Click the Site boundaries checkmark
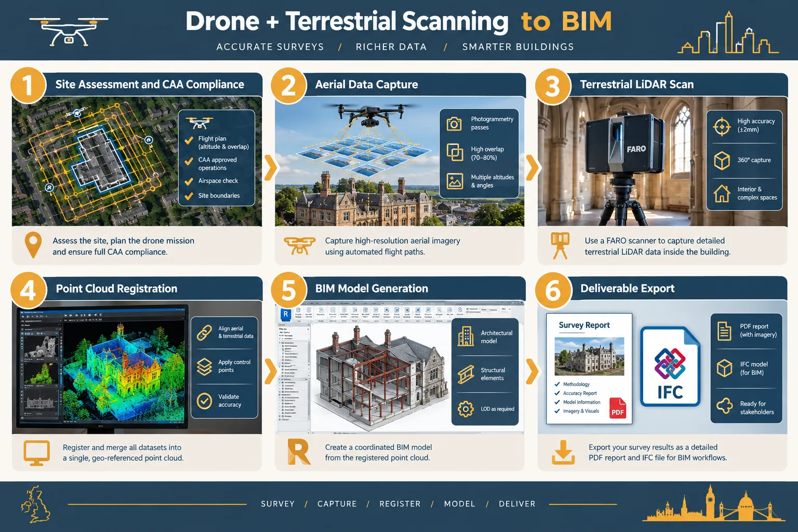Viewport: 798px width, 532px height. pos(189,196)
